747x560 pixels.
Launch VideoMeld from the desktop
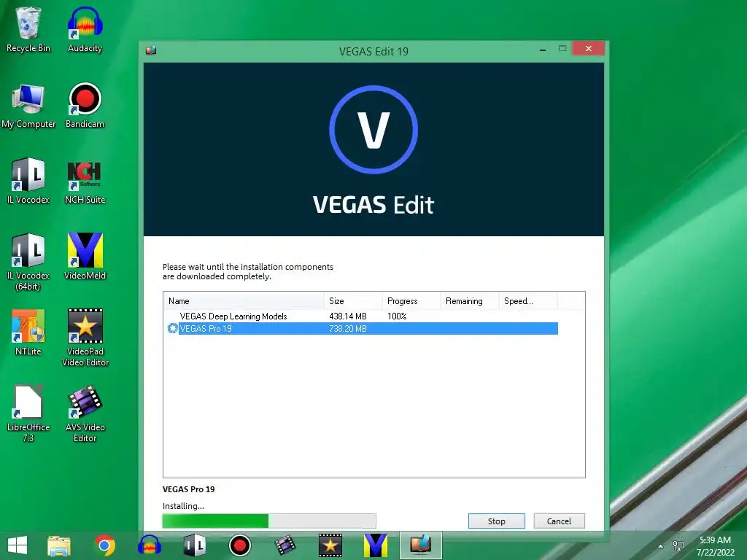tap(85, 256)
